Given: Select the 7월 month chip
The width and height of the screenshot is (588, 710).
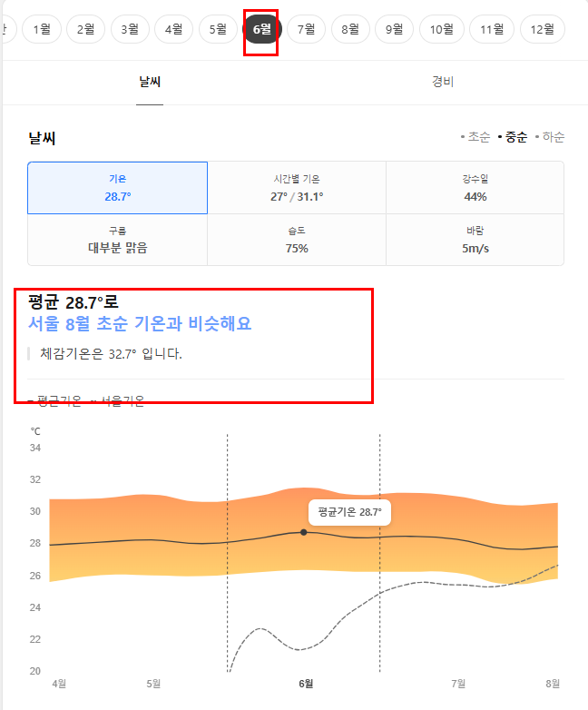Looking at the screenshot, I should [x=306, y=29].
